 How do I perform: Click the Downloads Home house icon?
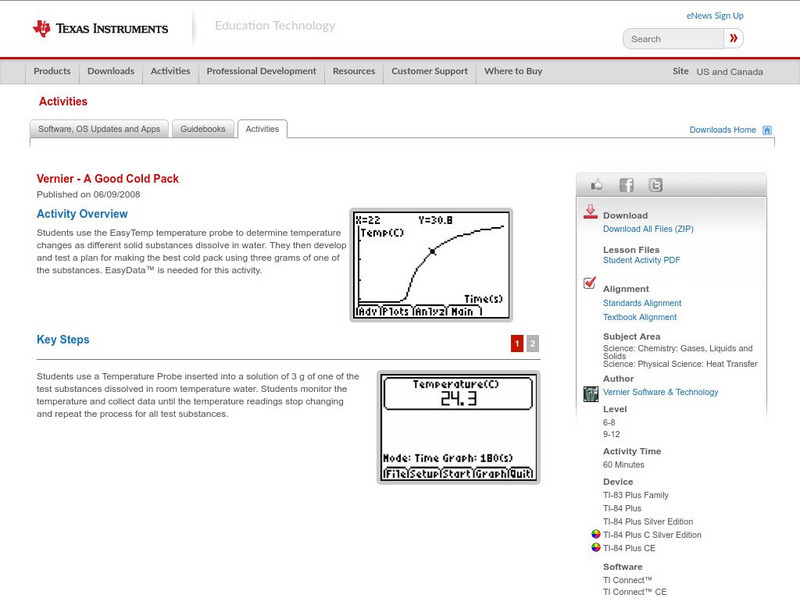tap(767, 130)
